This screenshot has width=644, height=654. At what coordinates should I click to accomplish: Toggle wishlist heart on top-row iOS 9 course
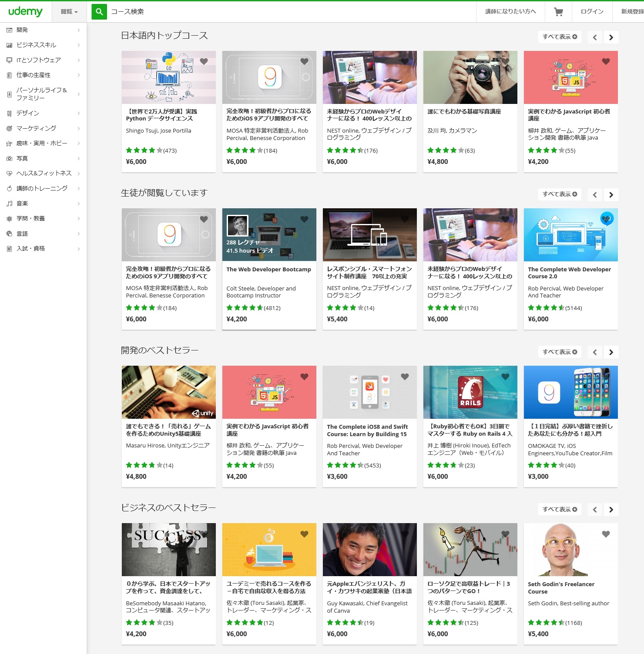[x=304, y=61]
